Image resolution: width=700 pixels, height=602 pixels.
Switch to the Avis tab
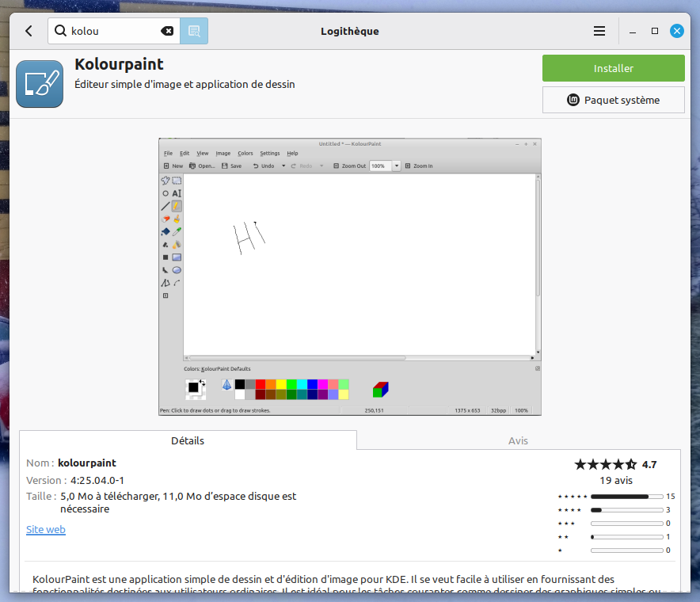pos(518,440)
